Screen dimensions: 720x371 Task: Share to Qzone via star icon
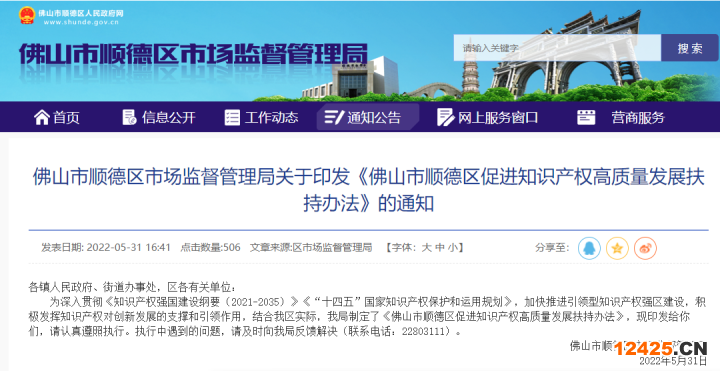click(x=617, y=248)
